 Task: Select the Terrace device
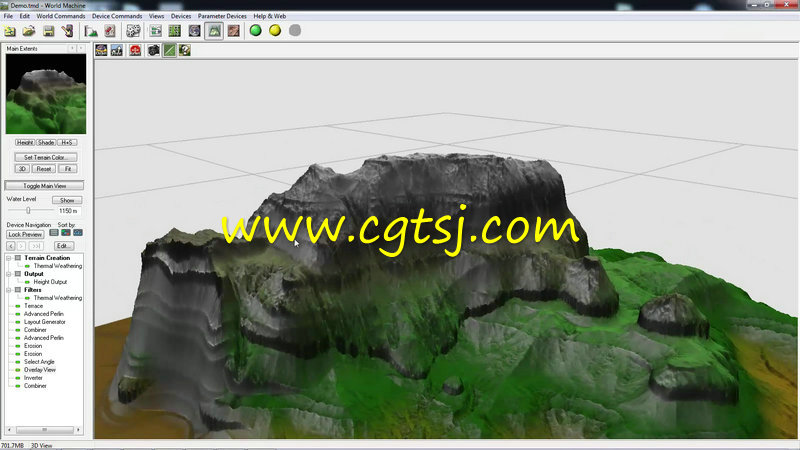click(33, 306)
